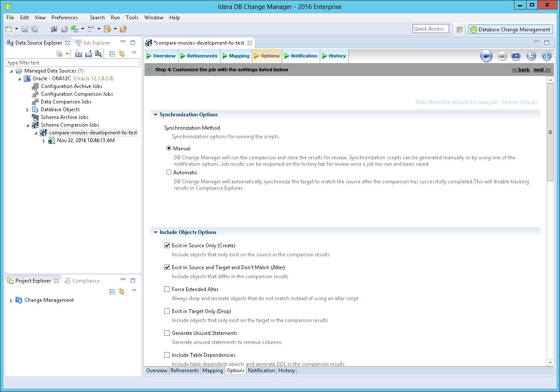Enable Force Extended Alter checkbox
Image resolution: width=560 pixels, height=392 pixels.
click(167, 289)
